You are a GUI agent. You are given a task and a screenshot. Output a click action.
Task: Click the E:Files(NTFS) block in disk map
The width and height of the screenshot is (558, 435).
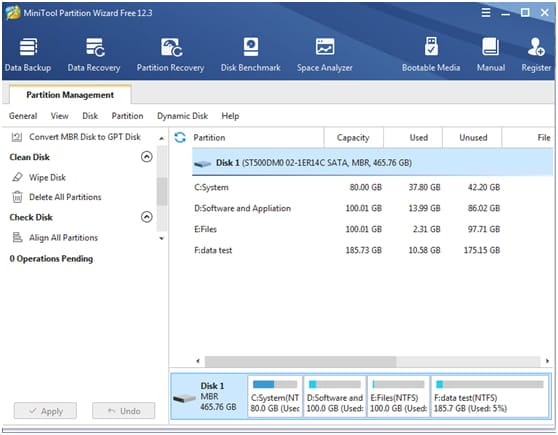(x=398, y=396)
